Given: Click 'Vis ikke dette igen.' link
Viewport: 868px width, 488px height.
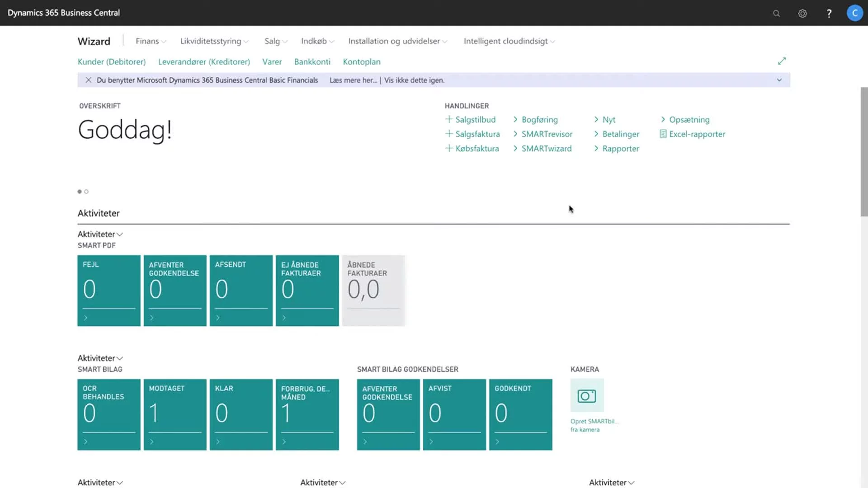Looking at the screenshot, I should click(x=415, y=80).
